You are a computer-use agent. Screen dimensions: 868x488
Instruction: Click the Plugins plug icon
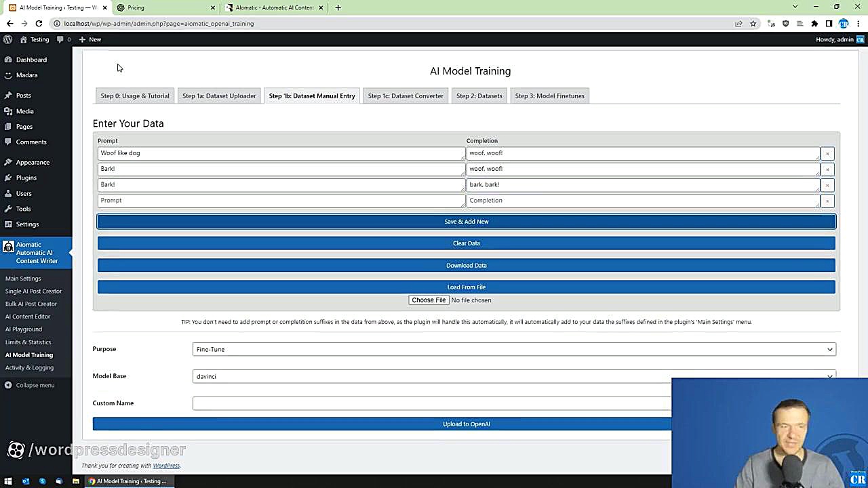click(x=8, y=178)
